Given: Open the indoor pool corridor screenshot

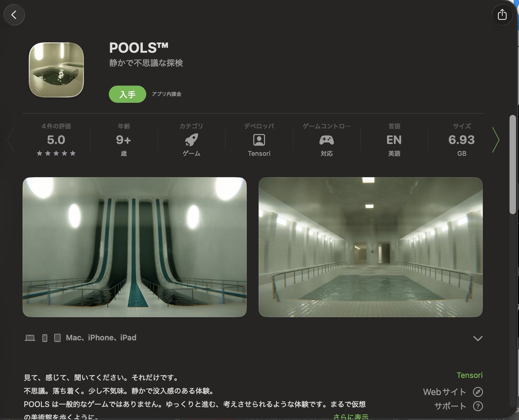Looking at the screenshot, I should 371,247.
